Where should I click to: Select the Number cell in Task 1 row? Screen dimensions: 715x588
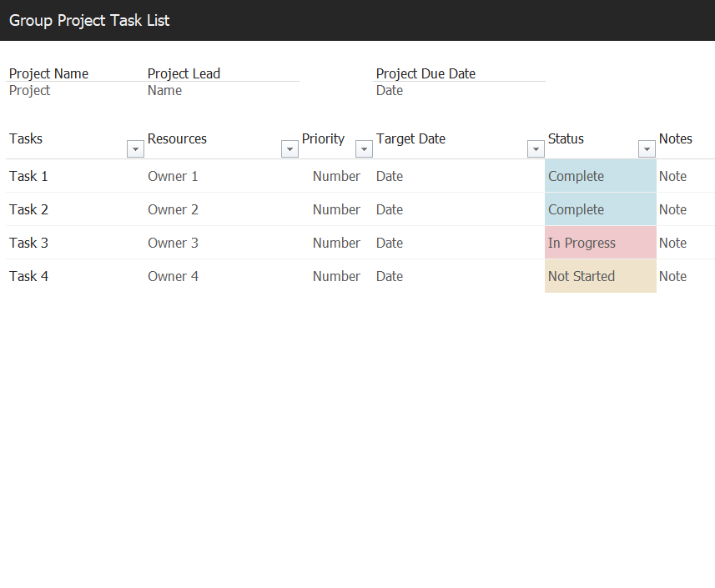click(336, 176)
